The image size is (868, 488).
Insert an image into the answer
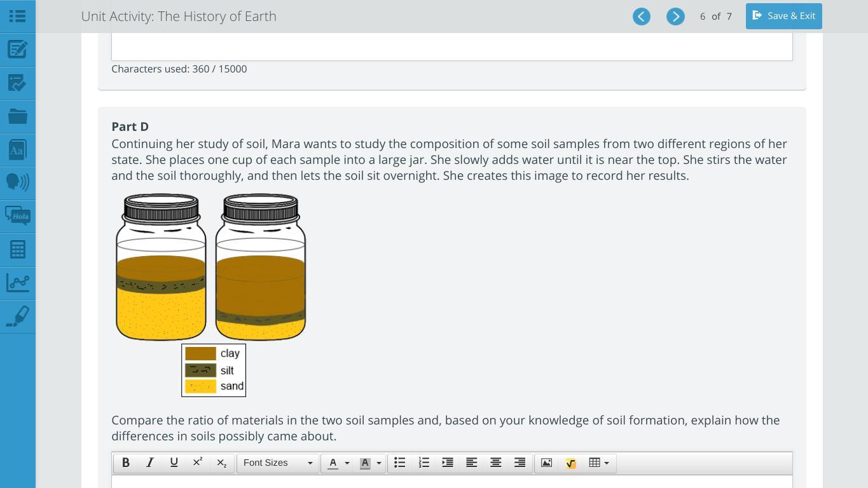pos(546,463)
